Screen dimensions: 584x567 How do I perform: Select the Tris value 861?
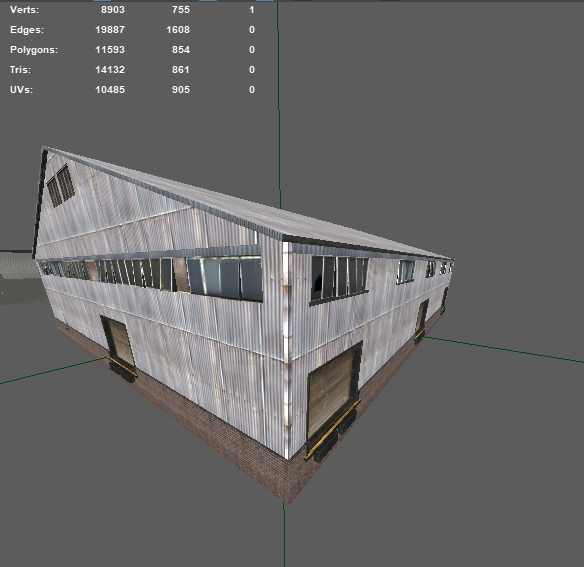181,70
